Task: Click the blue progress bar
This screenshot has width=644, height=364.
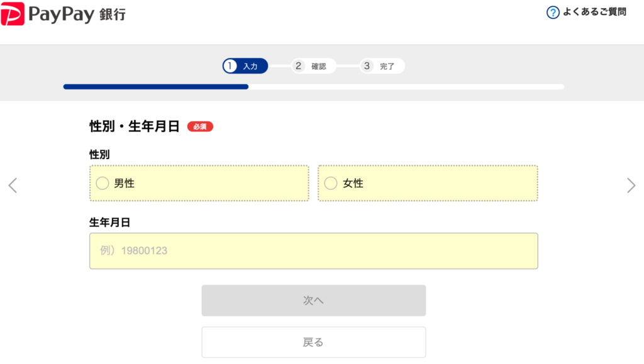Action: click(x=155, y=87)
